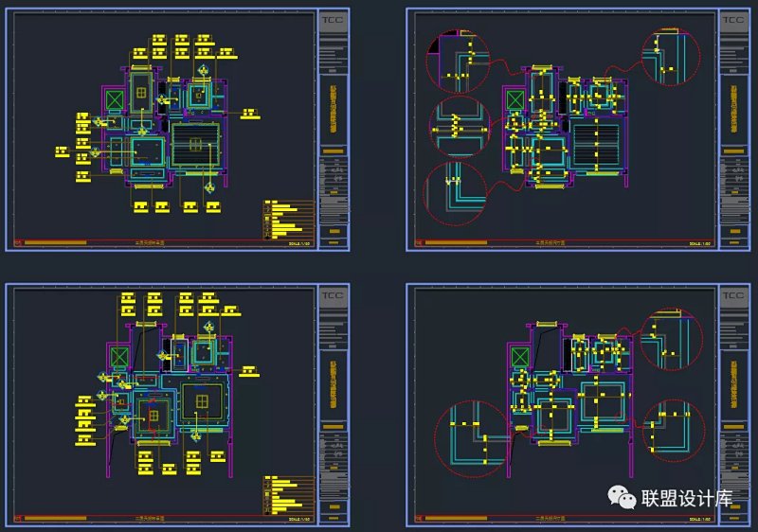Viewport: 758px width, 532px height.
Task: Select the green crossed box in top-left plan
Action: coord(115,98)
